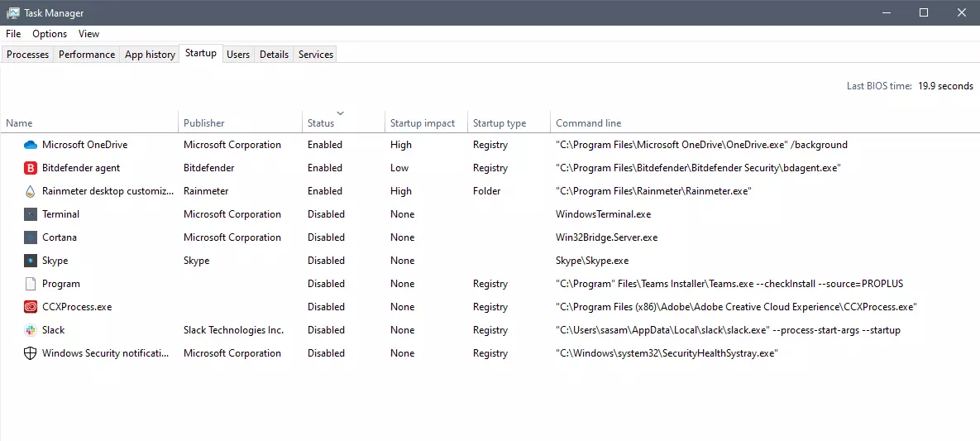
Task: Select the Terminal name text
Action: (x=60, y=214)
